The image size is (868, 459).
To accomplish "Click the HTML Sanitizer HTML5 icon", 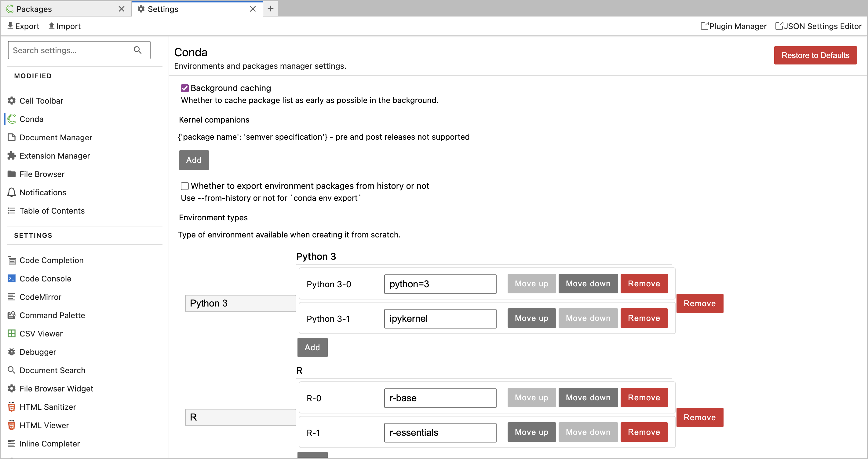I will pos(12,407).
